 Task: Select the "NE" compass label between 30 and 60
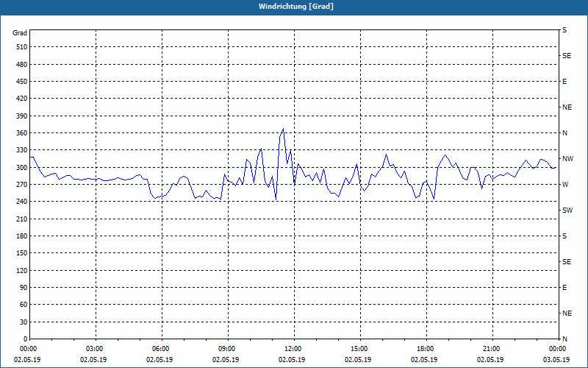(x=567, y=314)
